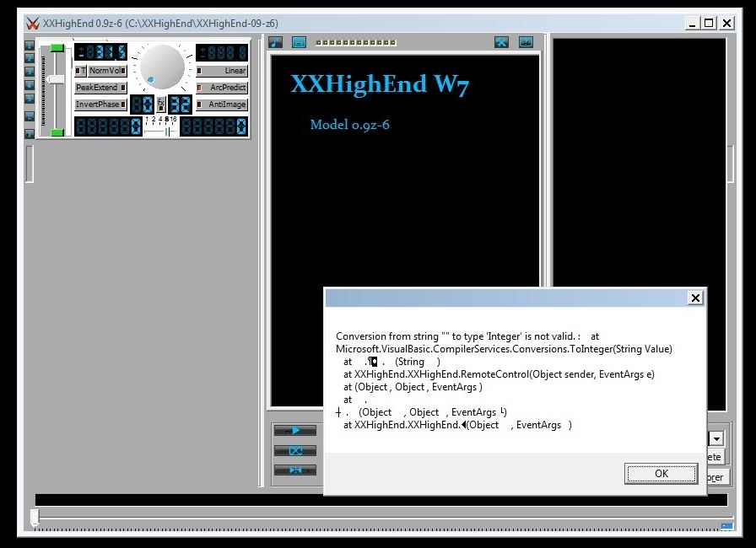Click the music note icon
The width and height of the screenshot is (756, 548).
pos(275,42)
